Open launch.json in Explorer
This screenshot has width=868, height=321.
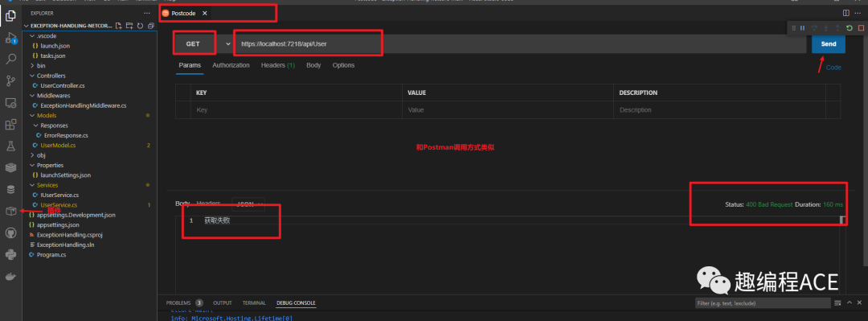coord(55,46)
